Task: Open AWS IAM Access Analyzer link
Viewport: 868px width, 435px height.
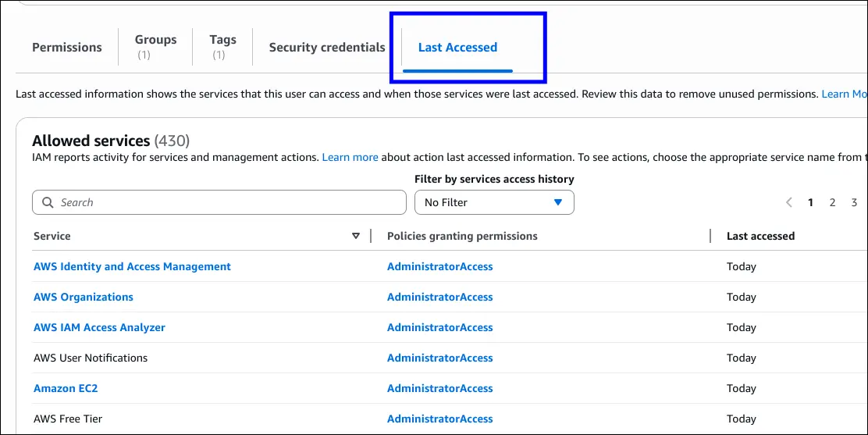Action: (x=99, y=327)
